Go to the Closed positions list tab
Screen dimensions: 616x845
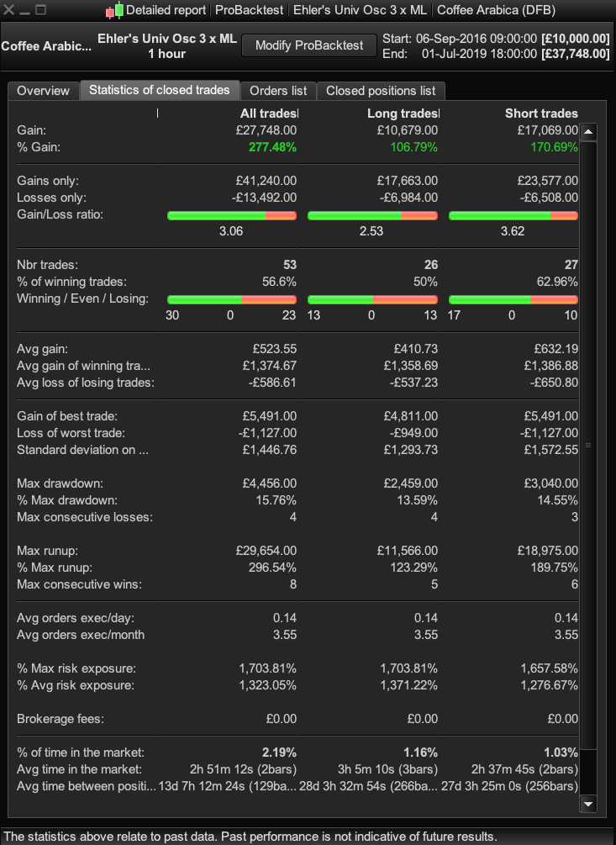coord(381,91)
